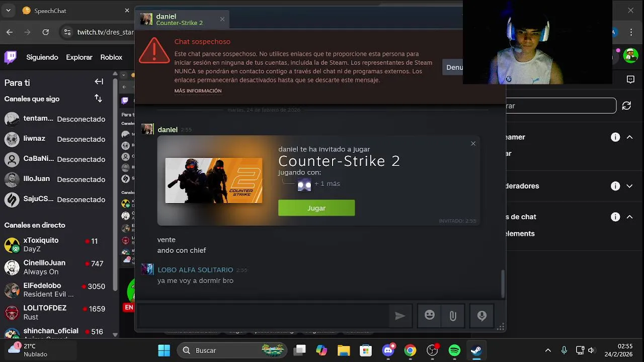644x362 pixels.
Task: Open the Twitch user avatar menu
Action: coord(630,56)
